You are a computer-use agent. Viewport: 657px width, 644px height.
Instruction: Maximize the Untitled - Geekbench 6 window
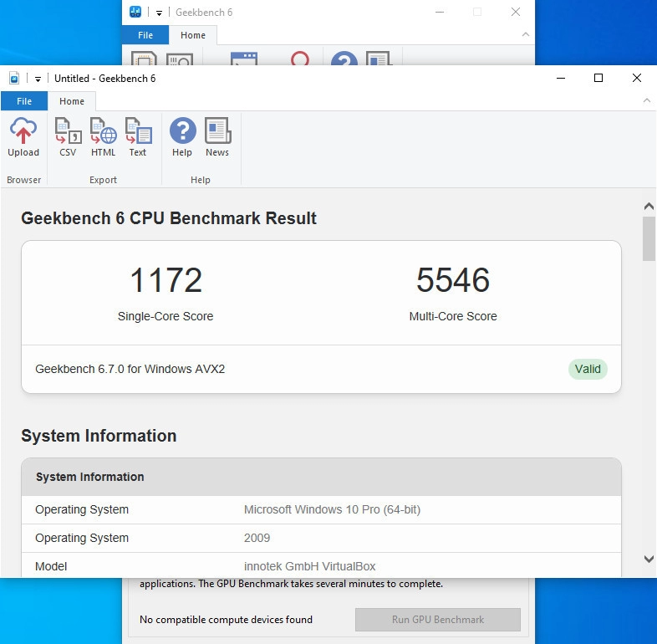[x=598, y=78]
